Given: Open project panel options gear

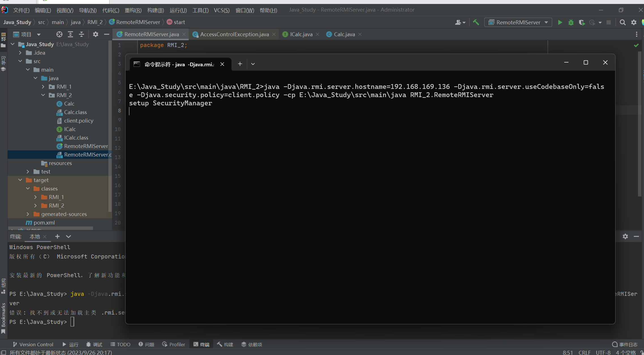Looking at the screenshot, I should [x=96, y=34].
